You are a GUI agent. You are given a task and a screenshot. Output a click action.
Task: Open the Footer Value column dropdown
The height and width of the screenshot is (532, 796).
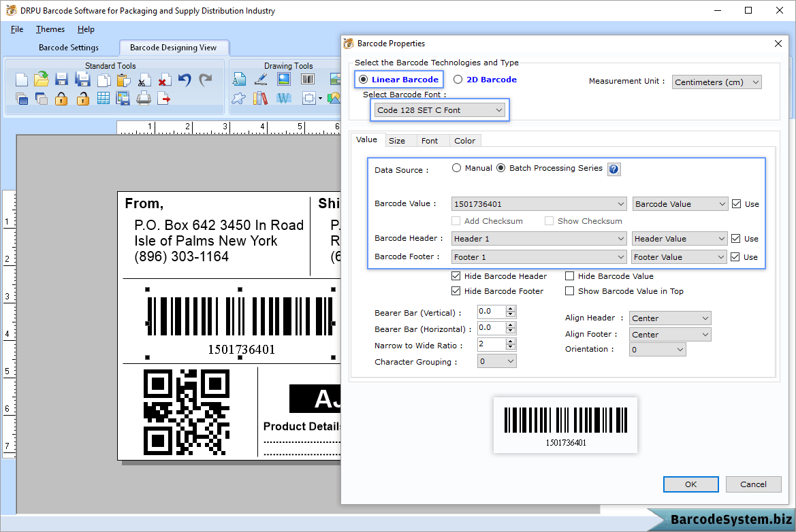coord(680,257)
